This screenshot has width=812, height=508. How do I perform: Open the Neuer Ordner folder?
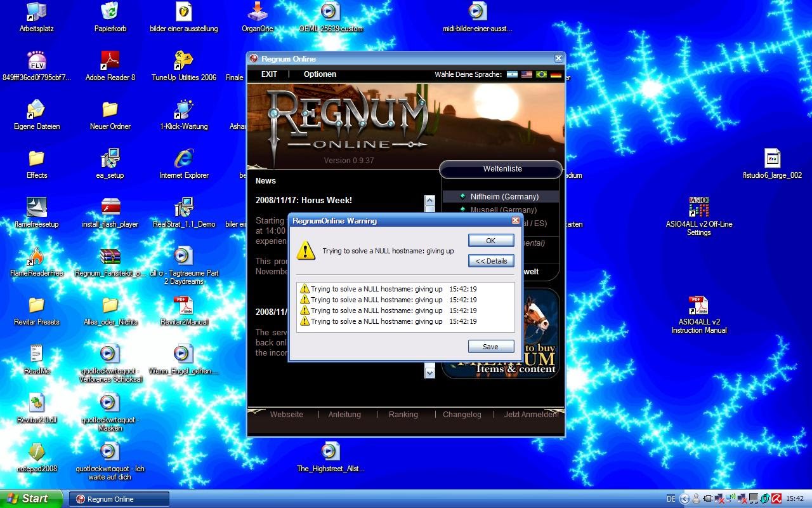point(110,116)
